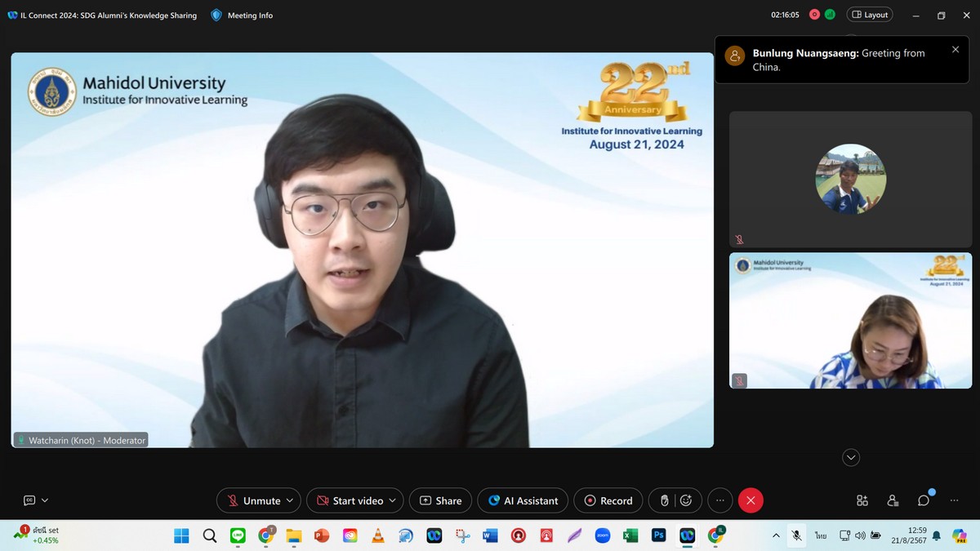This screenshot has width=980, height=551.
Task: Open the Participants panel icon
Action: point(893,500)
